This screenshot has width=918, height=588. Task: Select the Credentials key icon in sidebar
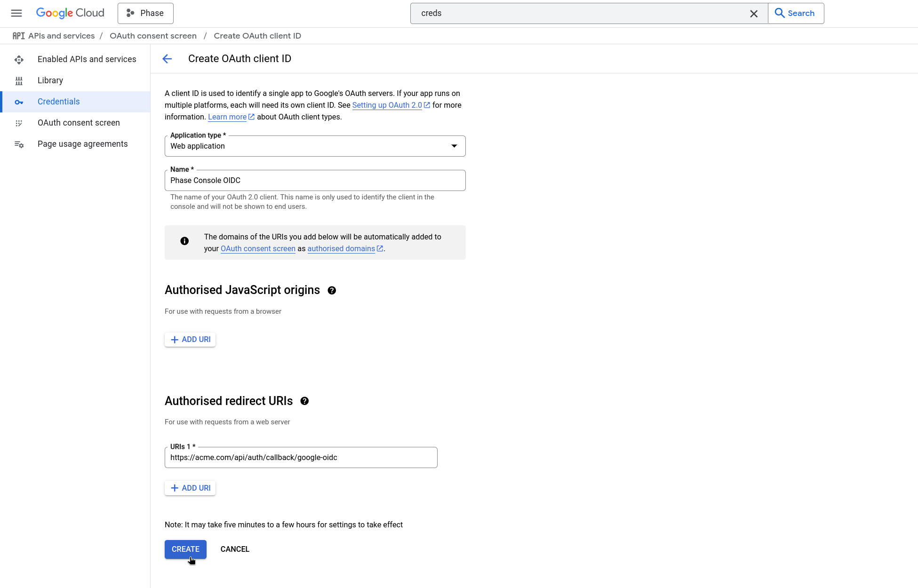19,102
